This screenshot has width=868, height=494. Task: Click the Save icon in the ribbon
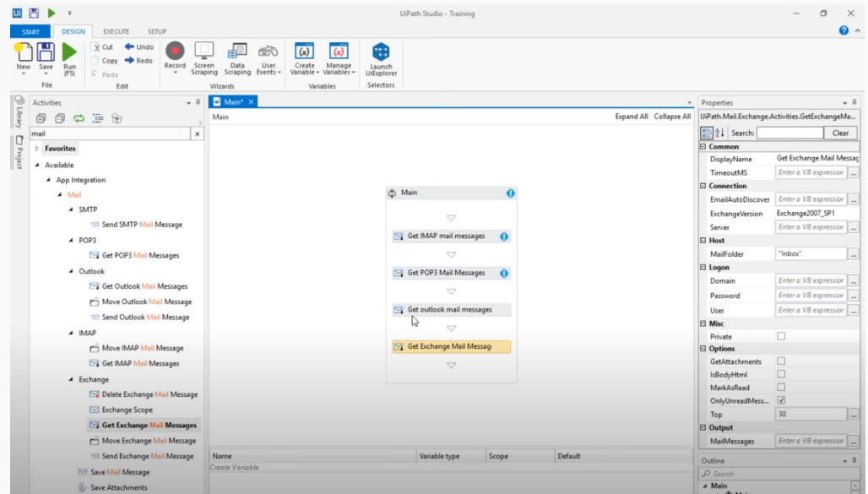(x=46, y=52)
